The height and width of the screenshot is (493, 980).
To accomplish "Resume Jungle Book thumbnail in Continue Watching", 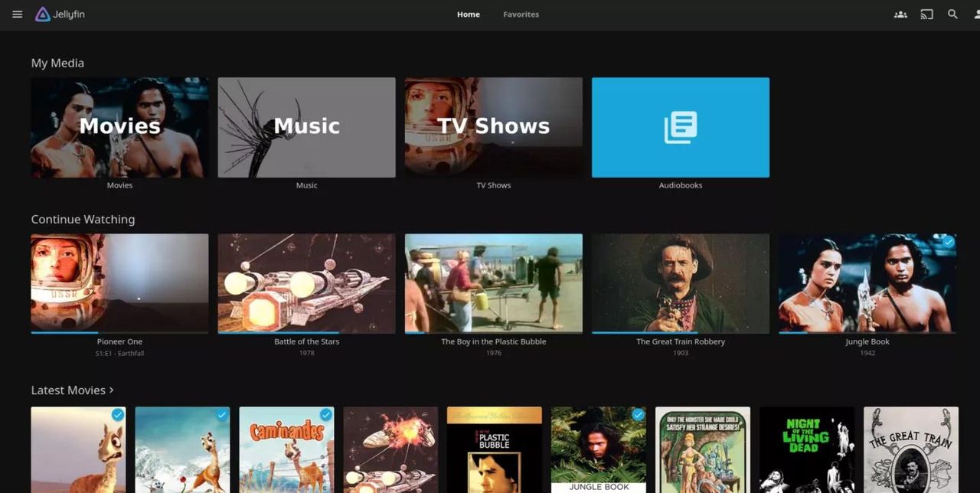I will pyautogui.click(x=867, y=283).
